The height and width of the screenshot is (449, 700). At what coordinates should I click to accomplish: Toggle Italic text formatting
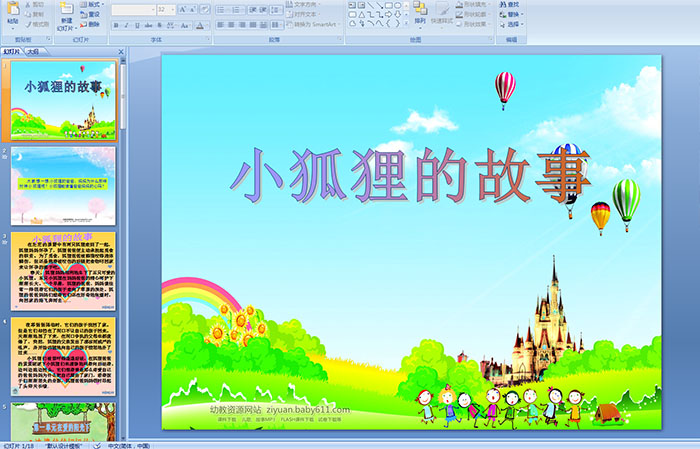[126, 25]
